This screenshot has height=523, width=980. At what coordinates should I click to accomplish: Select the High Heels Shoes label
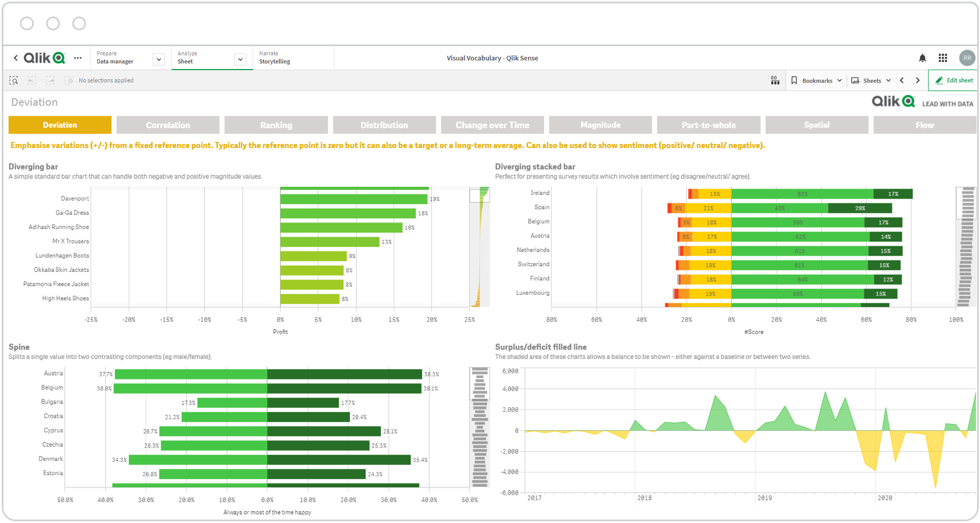click(x=66, y=298)
